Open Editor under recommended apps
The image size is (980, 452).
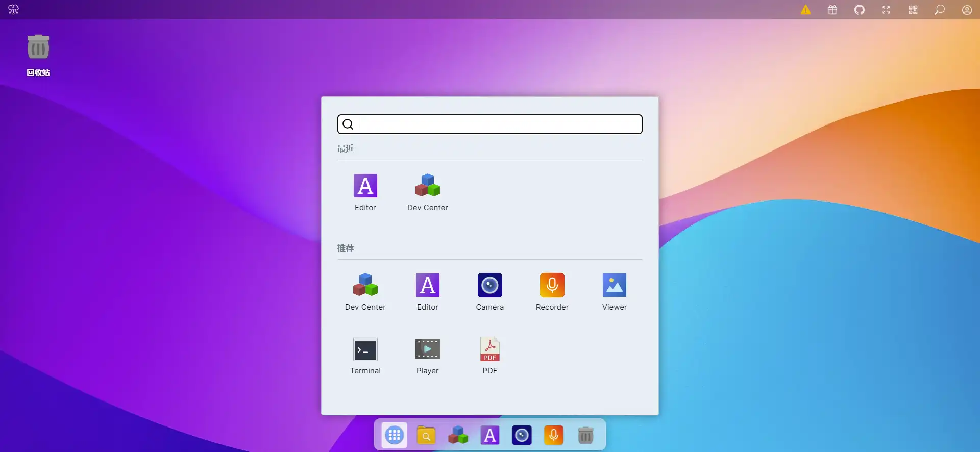(x=427, y=286)
